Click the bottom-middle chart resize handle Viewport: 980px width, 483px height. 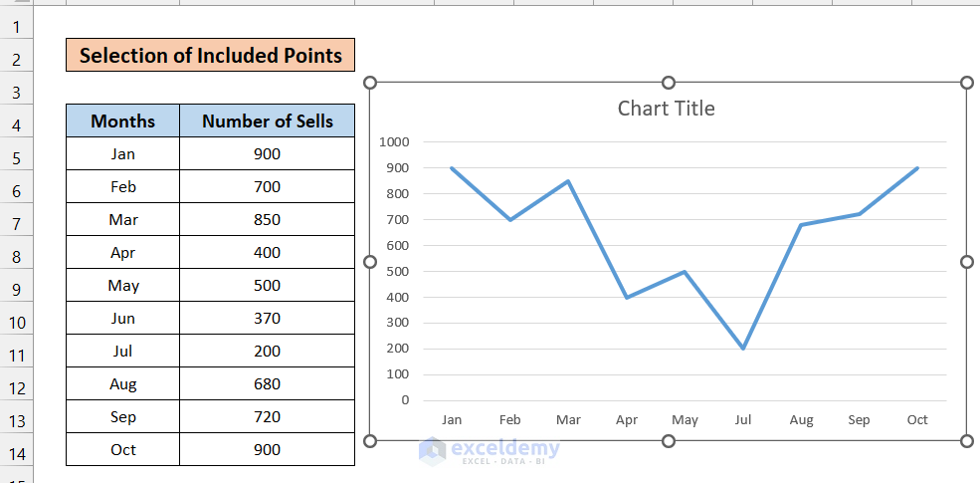tap(669, 441)
